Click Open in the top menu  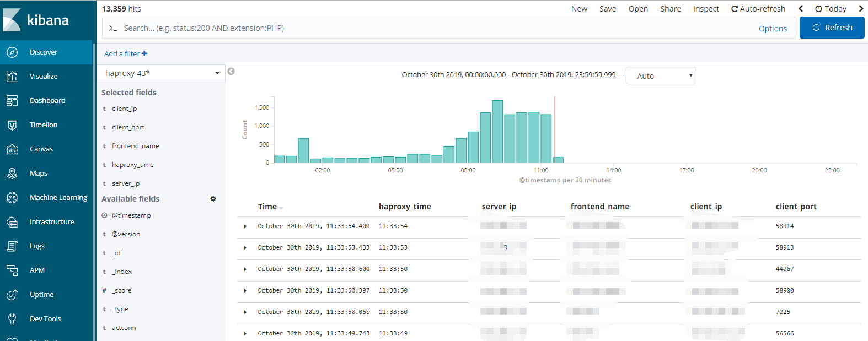coord(638,9)
